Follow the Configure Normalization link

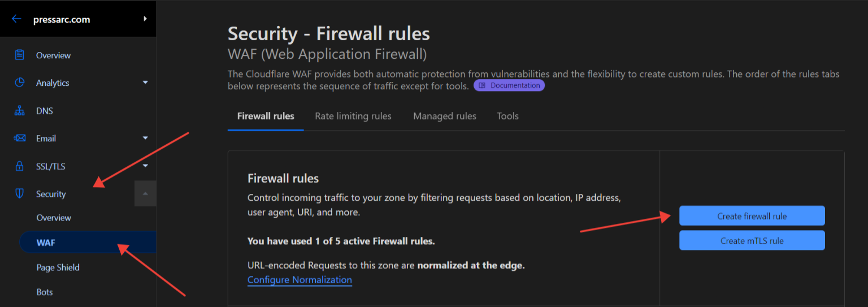click(300, 280)
